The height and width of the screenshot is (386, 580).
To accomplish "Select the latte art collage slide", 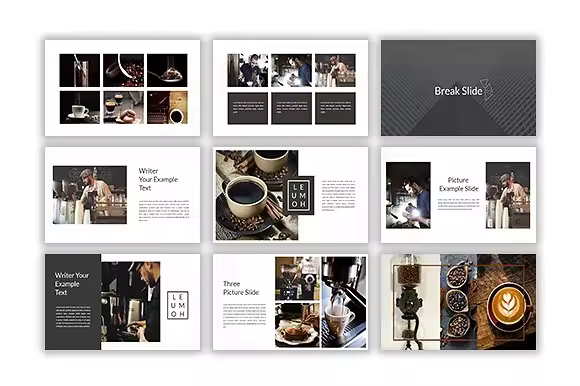I will (x=458, y=302).
